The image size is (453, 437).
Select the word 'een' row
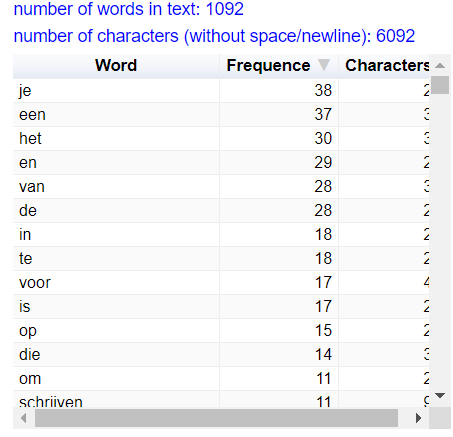click(221, 115)
